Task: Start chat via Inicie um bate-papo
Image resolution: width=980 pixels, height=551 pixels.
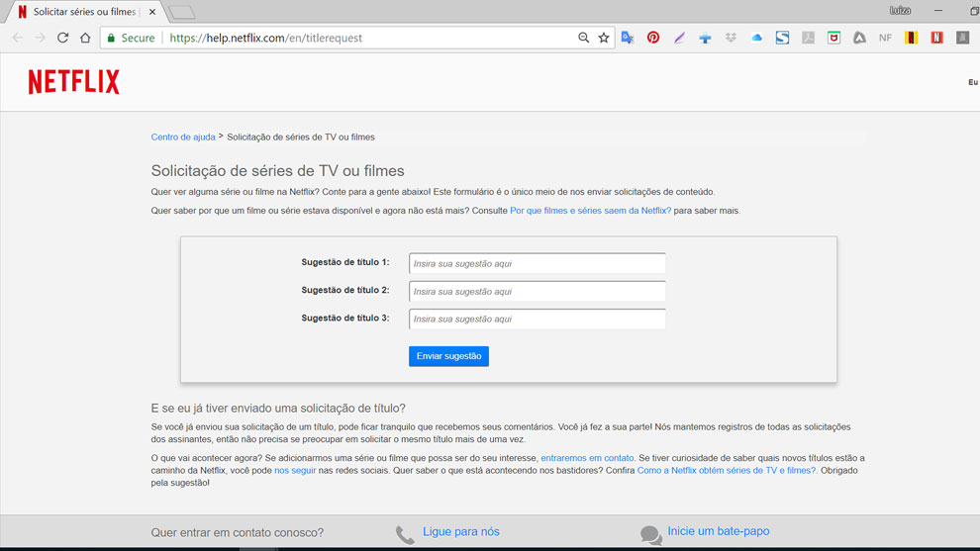Action: (x=718, y=531)
